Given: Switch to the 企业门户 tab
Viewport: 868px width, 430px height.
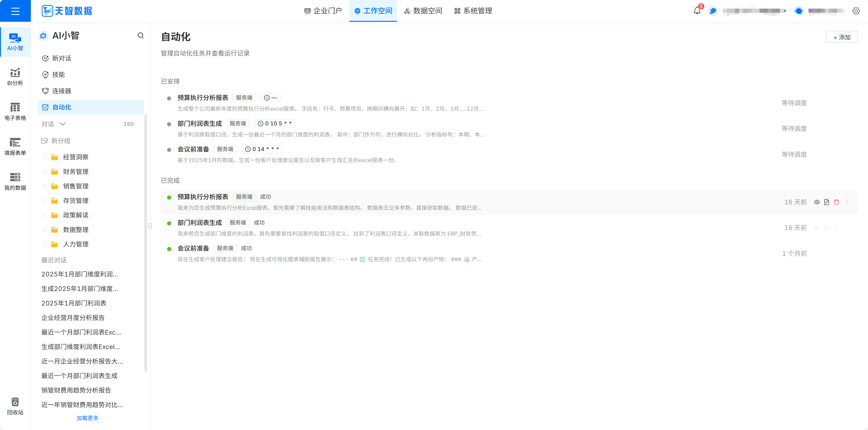Looking at the screenshot, I should tap(323, 11).
